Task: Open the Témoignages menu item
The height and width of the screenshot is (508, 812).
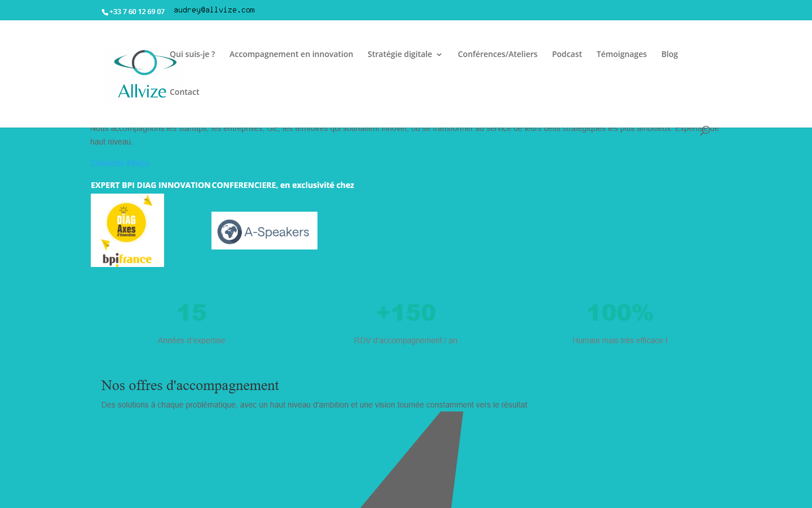Action: (x=621, y=54)
